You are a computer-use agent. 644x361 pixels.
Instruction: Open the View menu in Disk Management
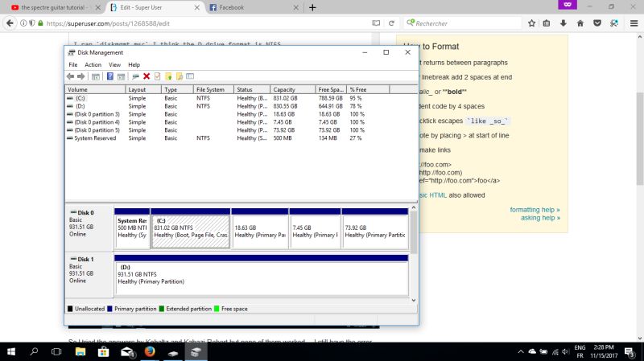(114, 65)
